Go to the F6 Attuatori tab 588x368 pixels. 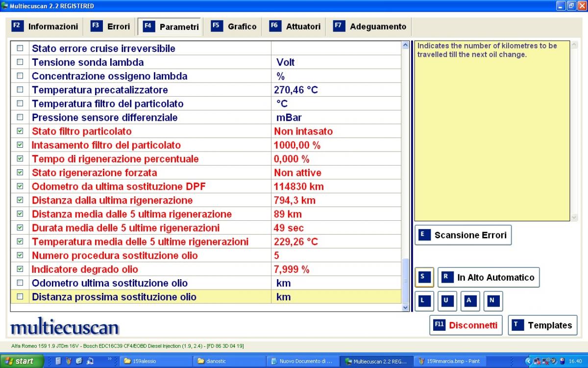tap(295, 26)
